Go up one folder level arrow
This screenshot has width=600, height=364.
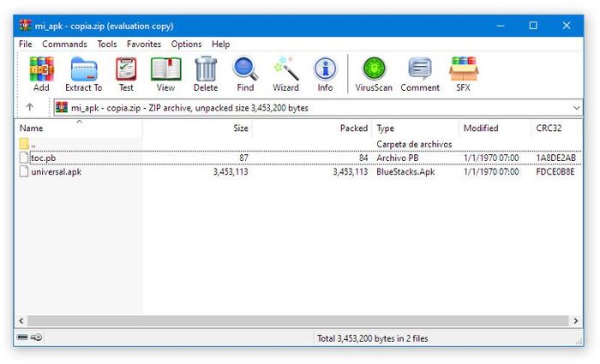pos(30,108)
